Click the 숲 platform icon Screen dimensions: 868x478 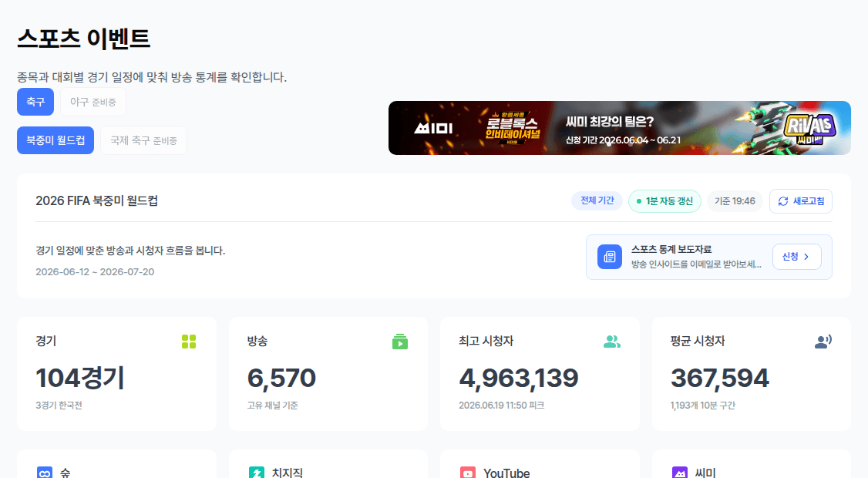click(x=45, y=473)
